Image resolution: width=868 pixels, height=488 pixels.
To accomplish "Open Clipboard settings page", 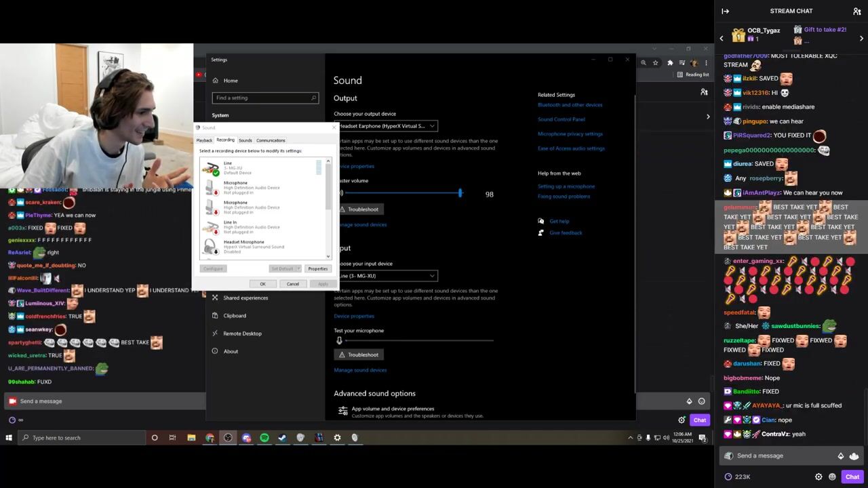I will pos(235,315).
